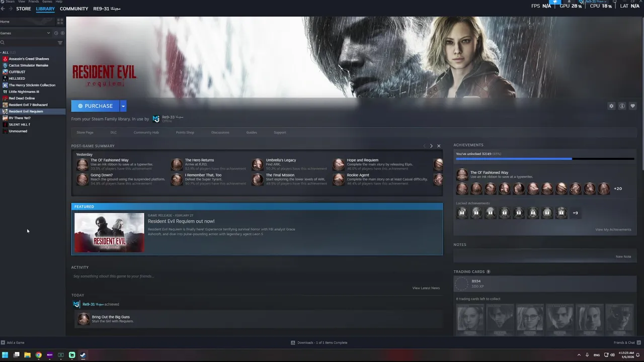Viewport: 644px width, 362px height.
Task: Click the forward navigation arrow
Action: [11, 9]
